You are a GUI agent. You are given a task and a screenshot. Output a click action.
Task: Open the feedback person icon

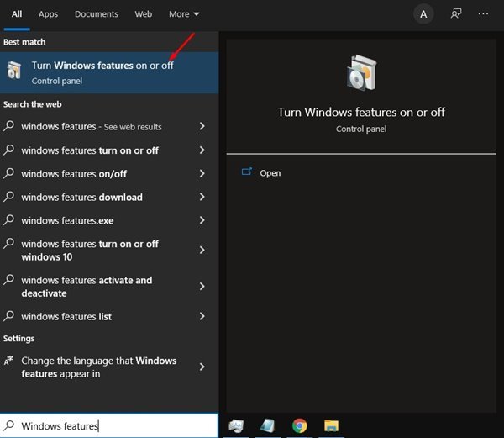(456, 13)
